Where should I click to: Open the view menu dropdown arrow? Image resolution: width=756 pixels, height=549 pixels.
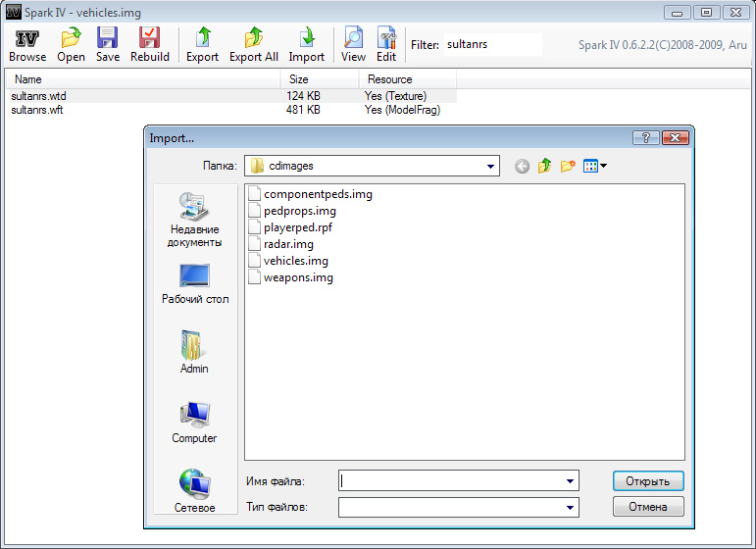[x=603, y=167]
